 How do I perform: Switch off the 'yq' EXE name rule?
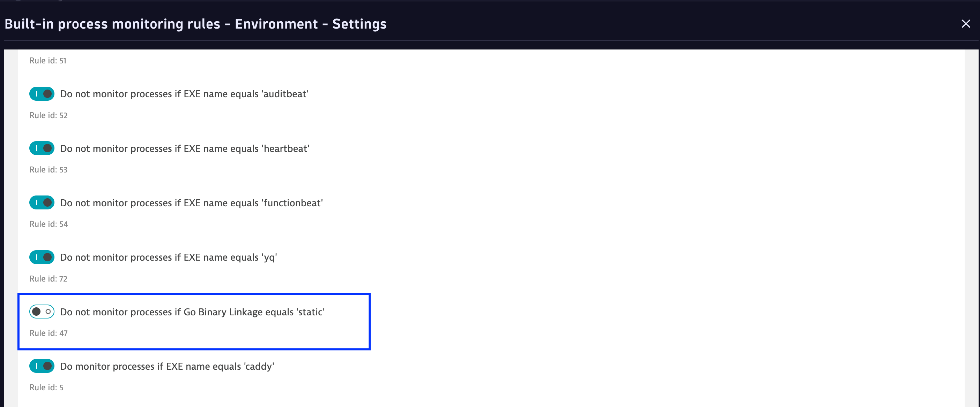pos(42,257)
